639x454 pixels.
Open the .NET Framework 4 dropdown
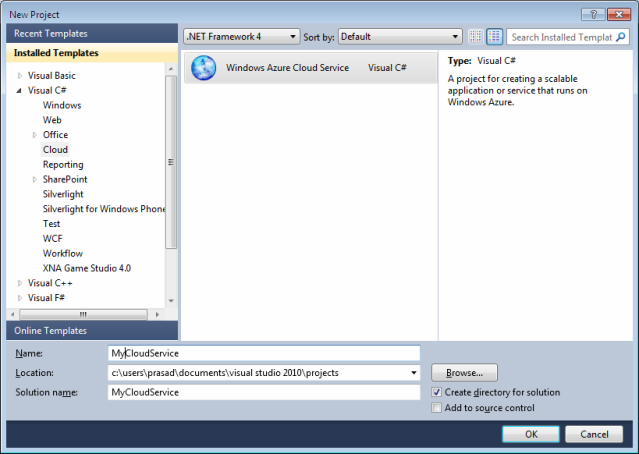242,37
